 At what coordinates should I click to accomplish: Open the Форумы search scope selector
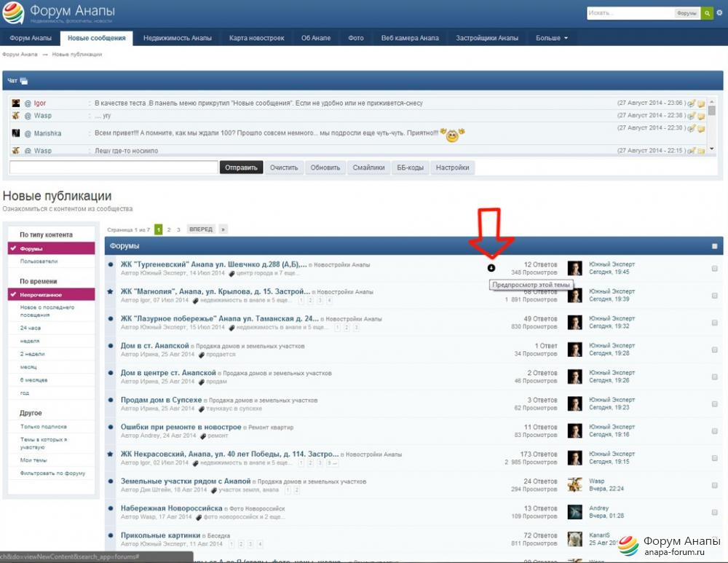pyautogui.click(x=686, y=13)
